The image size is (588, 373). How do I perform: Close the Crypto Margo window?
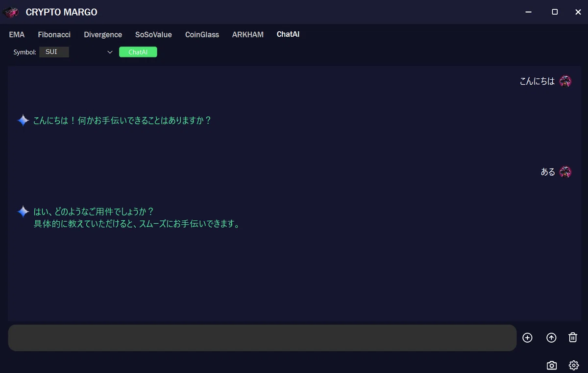click(x=578, y=12)
